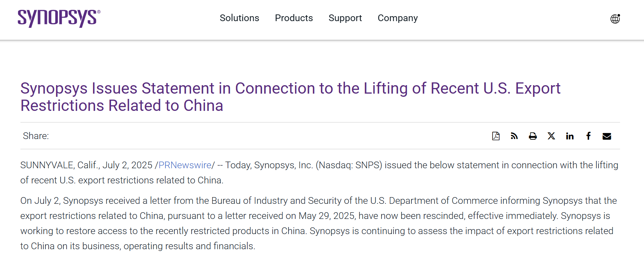This screenshot has height=258, width=644.
Task: Share the article via email icon
Action: (x=607, y=136)
